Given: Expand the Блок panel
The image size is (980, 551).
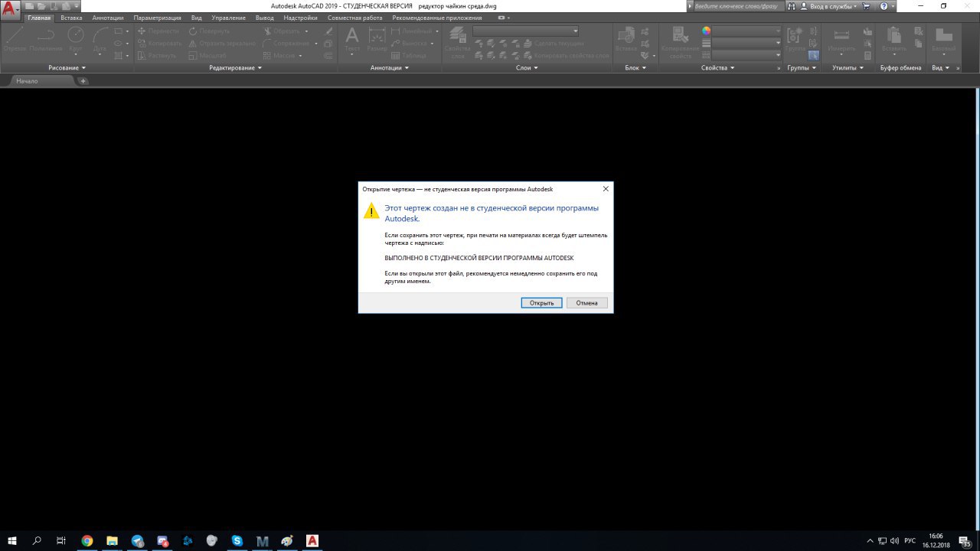Looking at the screenshot, I should [x=635, y=68].
